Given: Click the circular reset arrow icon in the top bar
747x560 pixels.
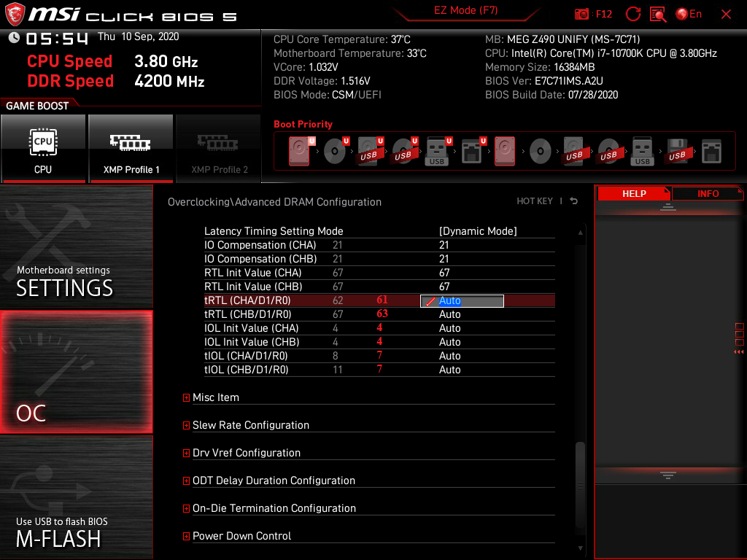Looking at the screenshot, I should point(632,15).
